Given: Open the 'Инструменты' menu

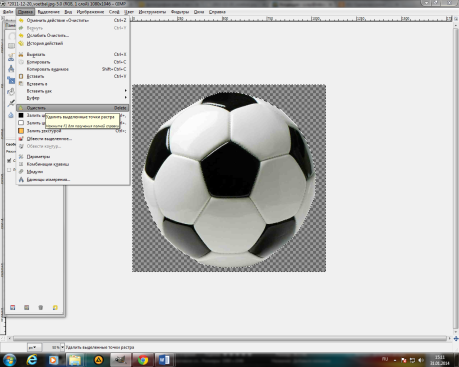Looking at the screenshot, I should [152, 12].
